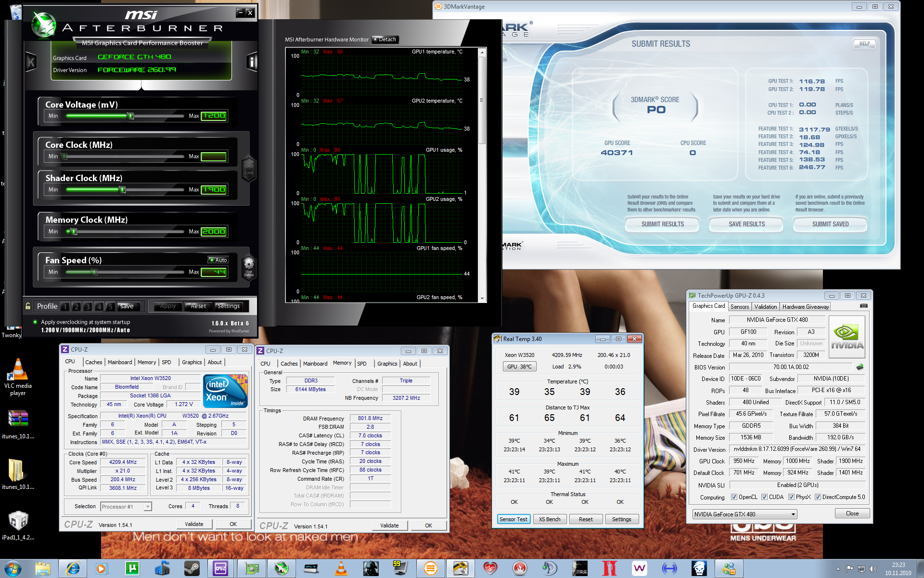
Task: Switch to MSI Afterburner taskbar button
Action: pyautogui.click(x=281, y=568)
